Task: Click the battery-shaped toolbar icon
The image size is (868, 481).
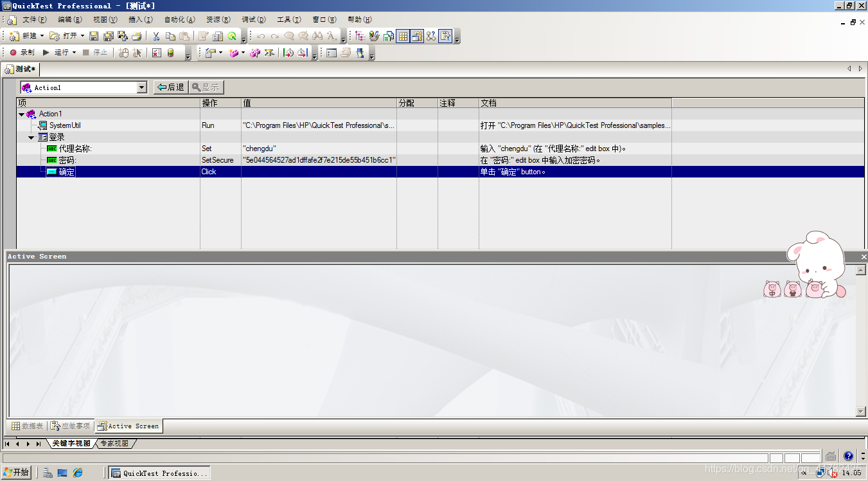Action: [x=170, y=53]
